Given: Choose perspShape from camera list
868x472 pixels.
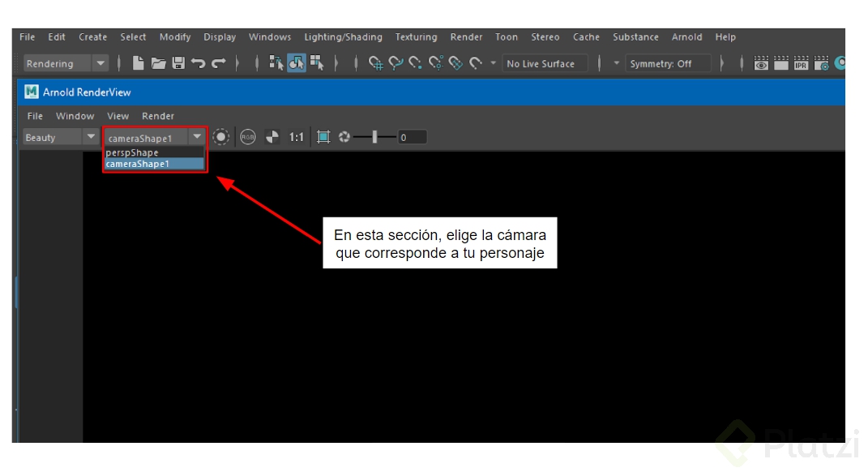Looking at the screenshot, I should pos(155,152).
